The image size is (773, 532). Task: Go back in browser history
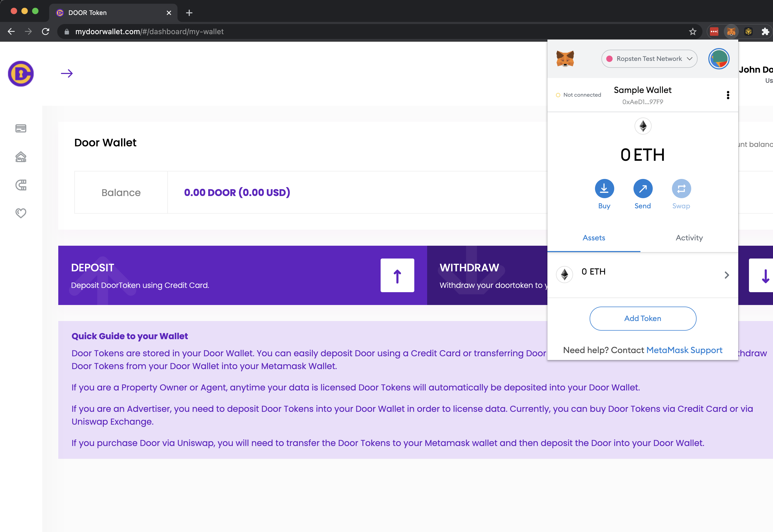tap(11, 32)
